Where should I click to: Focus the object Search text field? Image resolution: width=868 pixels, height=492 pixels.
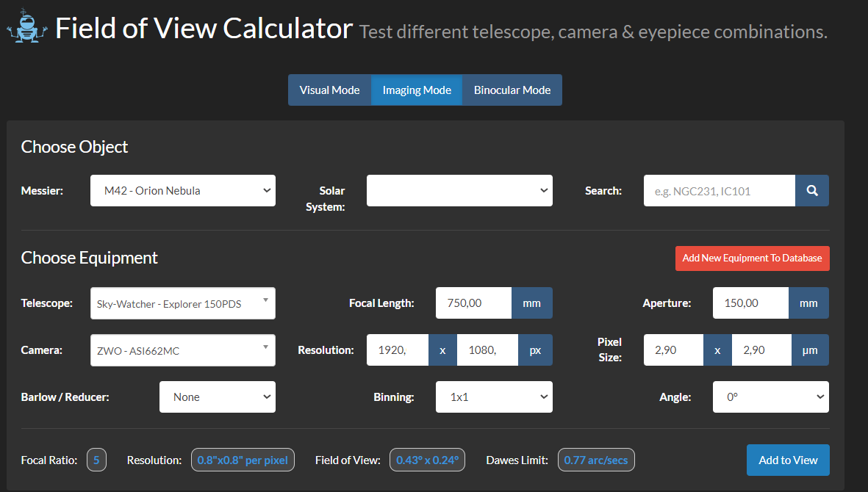[x=719, y=190]
